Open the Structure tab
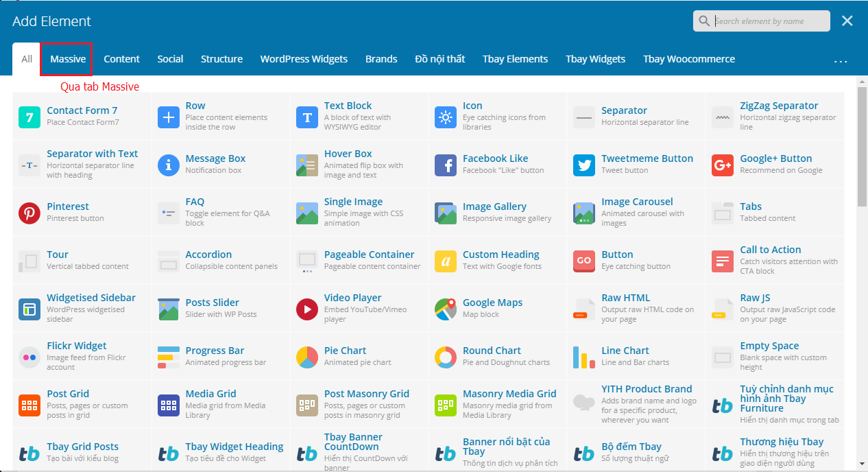 click(221, 59)
